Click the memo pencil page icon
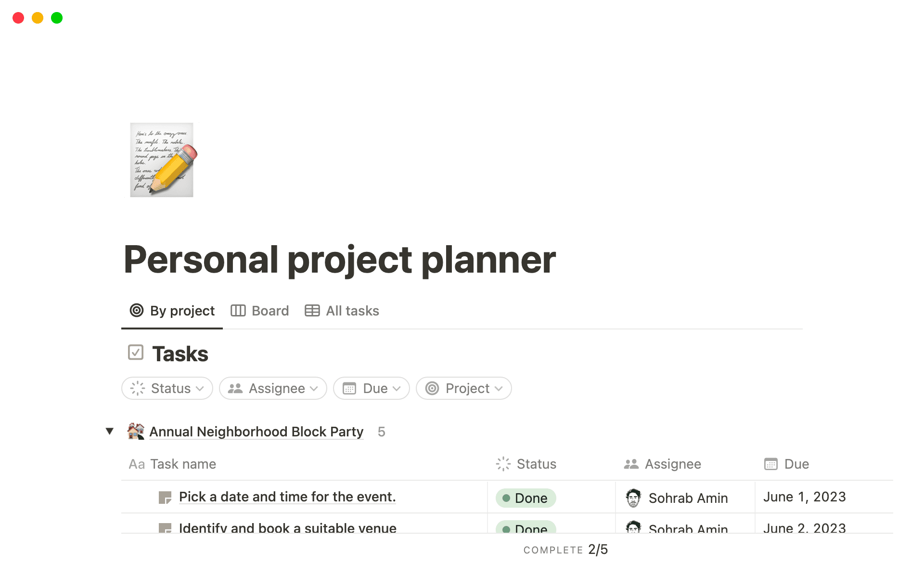The width and height of the screenshot is (924, 578). click(x=162, y=160)
